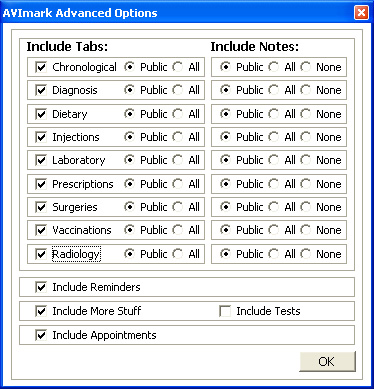Set Chronological notes to Public
Viewport: 374px width, 389px height.
point(225,67)
